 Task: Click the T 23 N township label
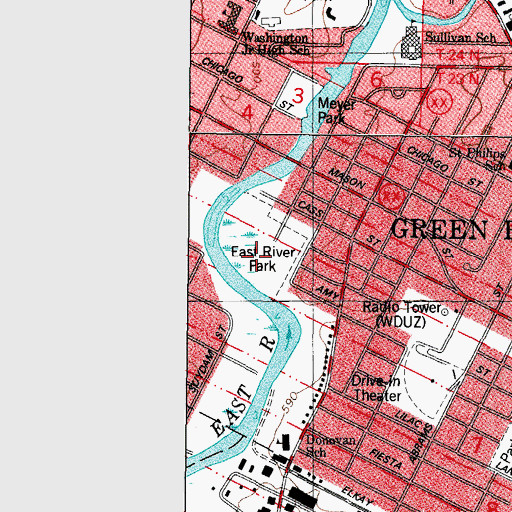[x=458, y=80]
